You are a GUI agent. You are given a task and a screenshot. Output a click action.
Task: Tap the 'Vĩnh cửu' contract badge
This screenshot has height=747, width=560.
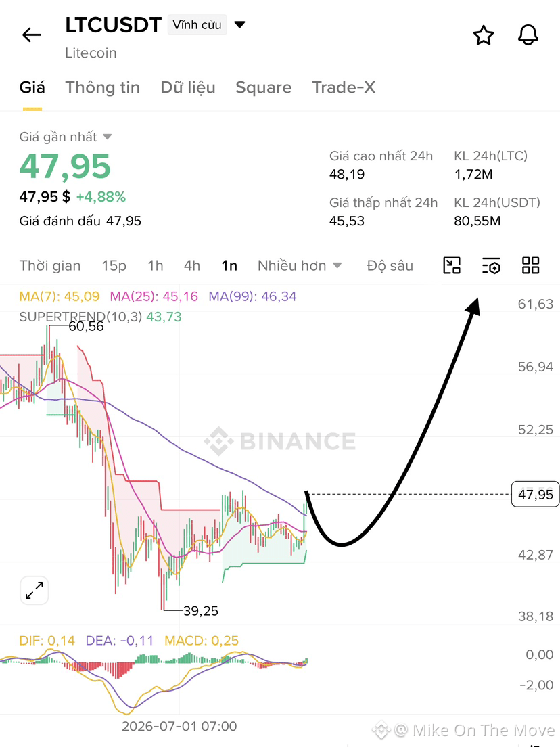coord(197,25)
